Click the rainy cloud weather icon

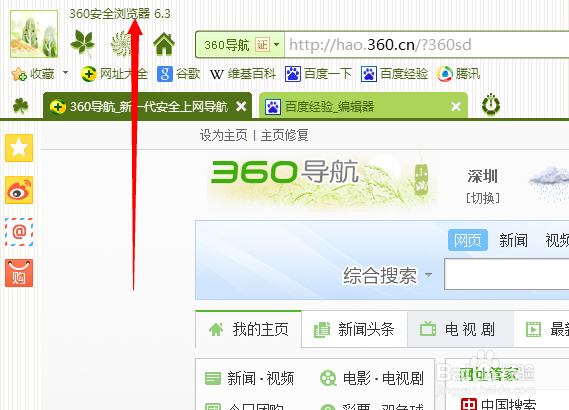[x=549, y=183]
